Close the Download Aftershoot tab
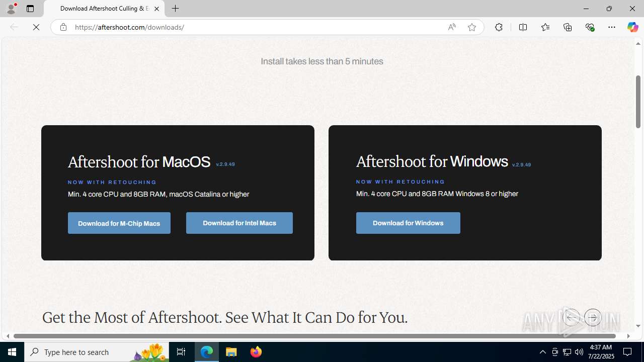 pyautogui.click(x=156, y=9)
